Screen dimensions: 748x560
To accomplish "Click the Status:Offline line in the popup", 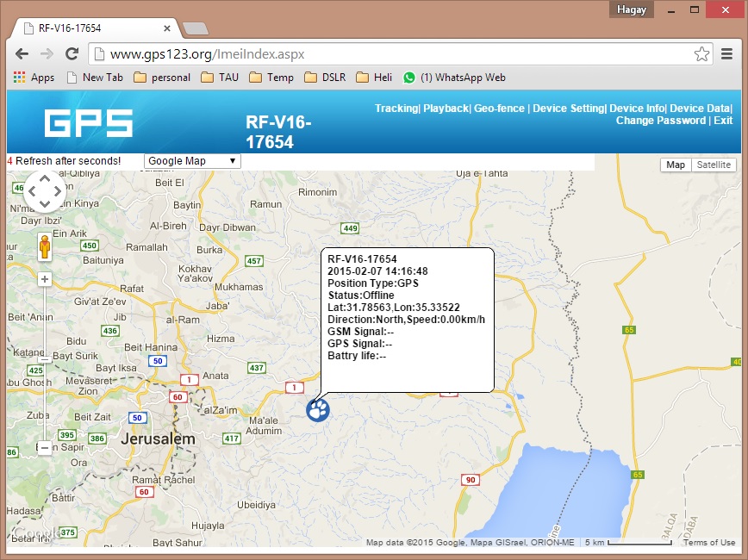I will [361, 296].
